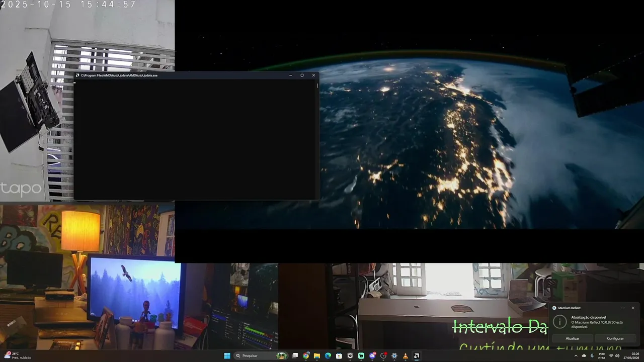The image size is (644, 362).
Task: Click Atualizar in Macrium Reflect notification
Action: click(x=573, y=338)
